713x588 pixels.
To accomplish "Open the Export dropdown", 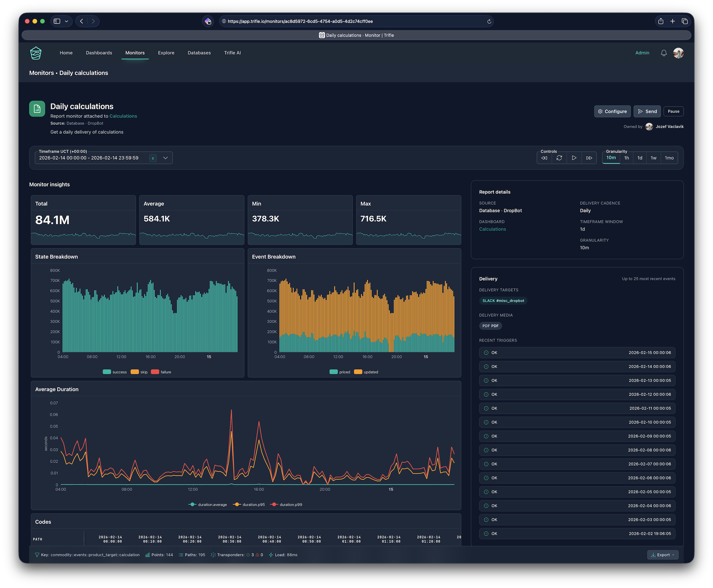I will point(663,555).
